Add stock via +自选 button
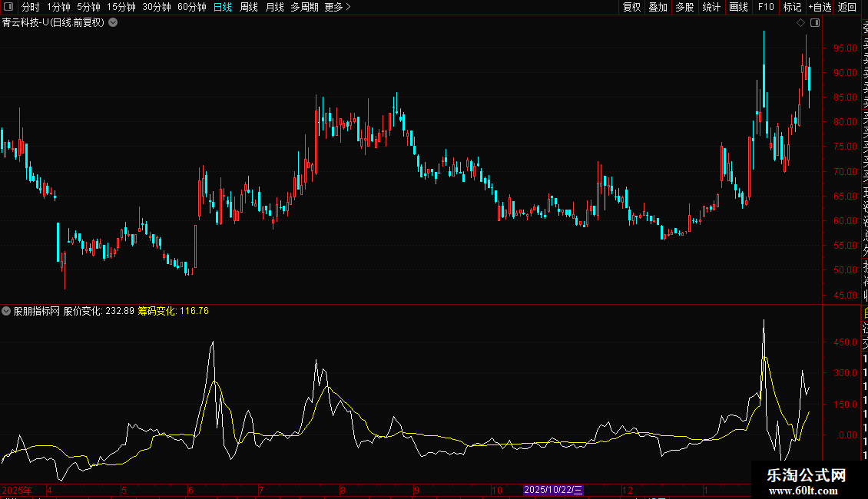This screenshot has height=499, width=868. coord(820,7)
